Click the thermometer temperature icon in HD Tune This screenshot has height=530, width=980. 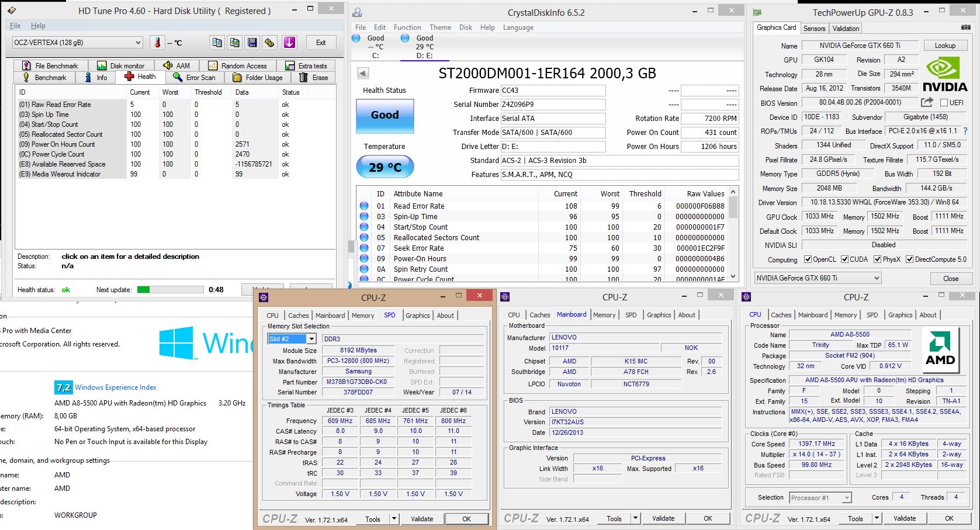point(157,43)
